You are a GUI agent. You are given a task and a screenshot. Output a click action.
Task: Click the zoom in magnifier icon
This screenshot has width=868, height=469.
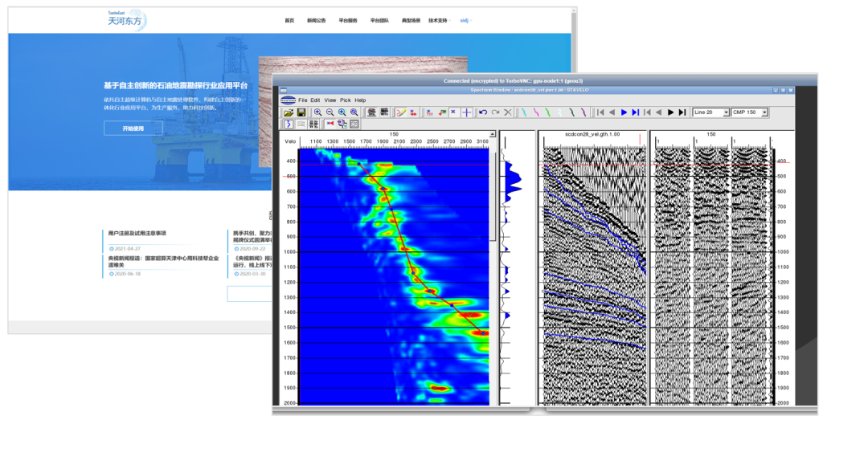(x=318, y=112)
